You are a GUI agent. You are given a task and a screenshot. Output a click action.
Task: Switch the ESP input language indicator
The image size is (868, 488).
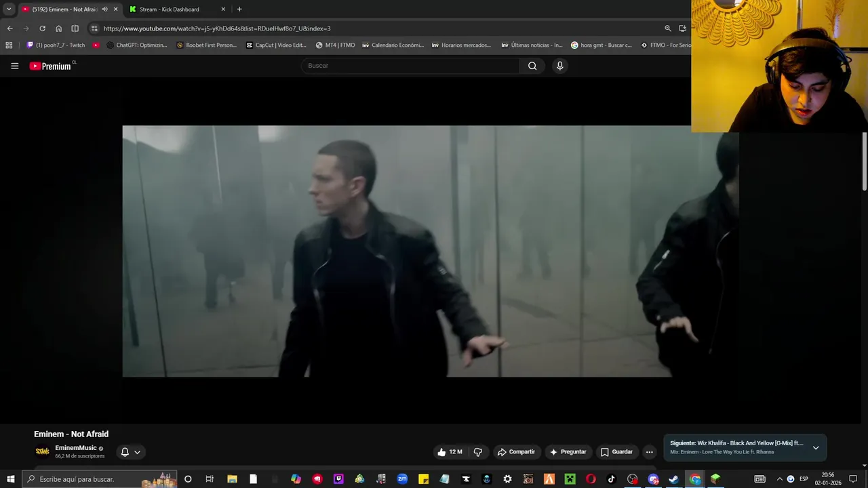[x=804, y=479]
